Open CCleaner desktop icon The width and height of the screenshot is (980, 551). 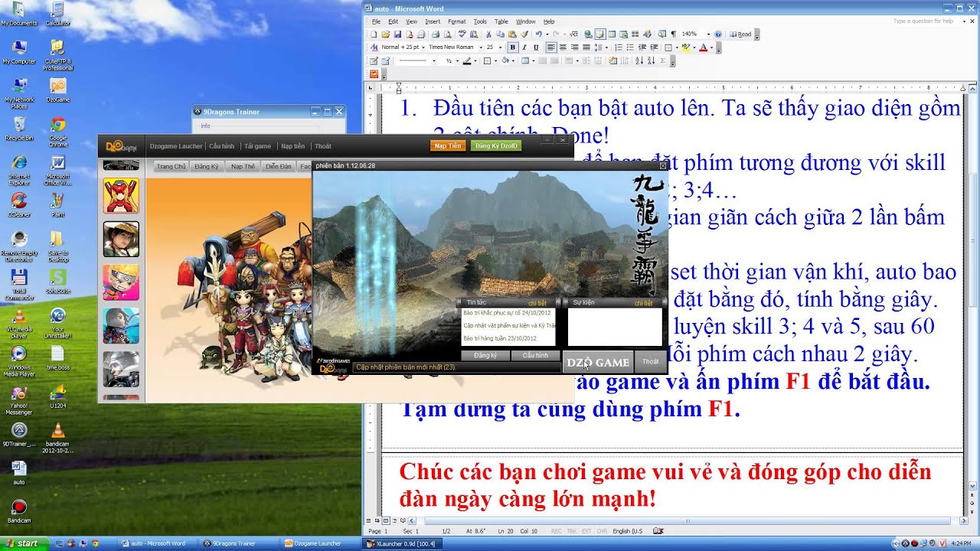[19, 204]
